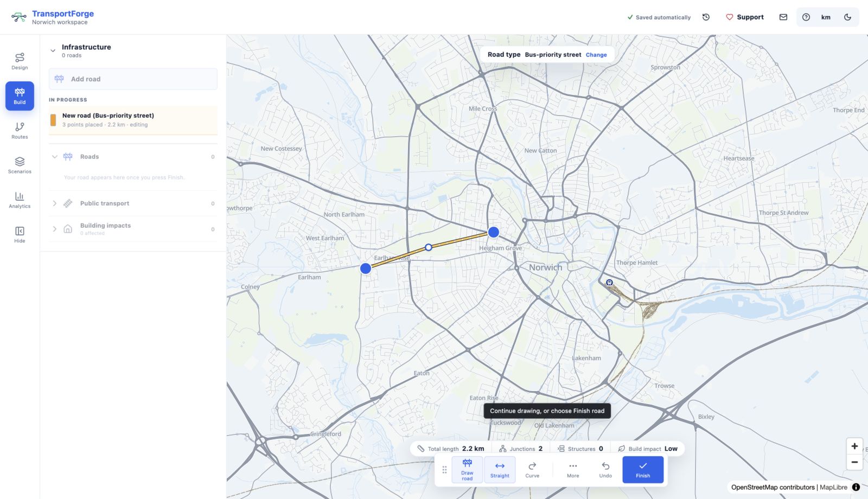Zoom out on the map
Screen dimensions: 868x499
(854, 462)
